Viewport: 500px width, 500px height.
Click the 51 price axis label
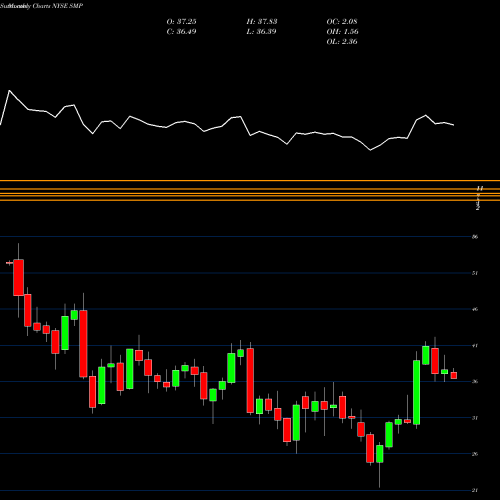475,273
